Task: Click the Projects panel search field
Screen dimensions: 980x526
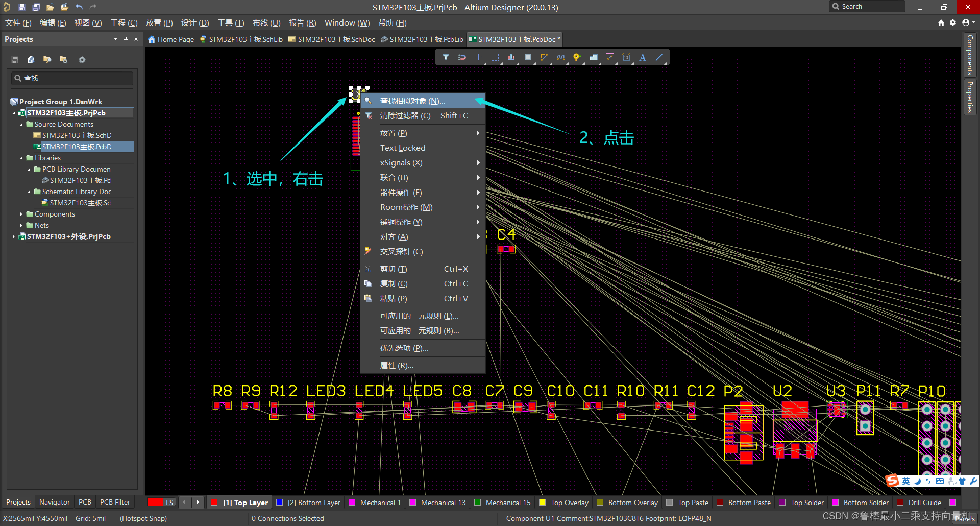Action: point(72,78)
